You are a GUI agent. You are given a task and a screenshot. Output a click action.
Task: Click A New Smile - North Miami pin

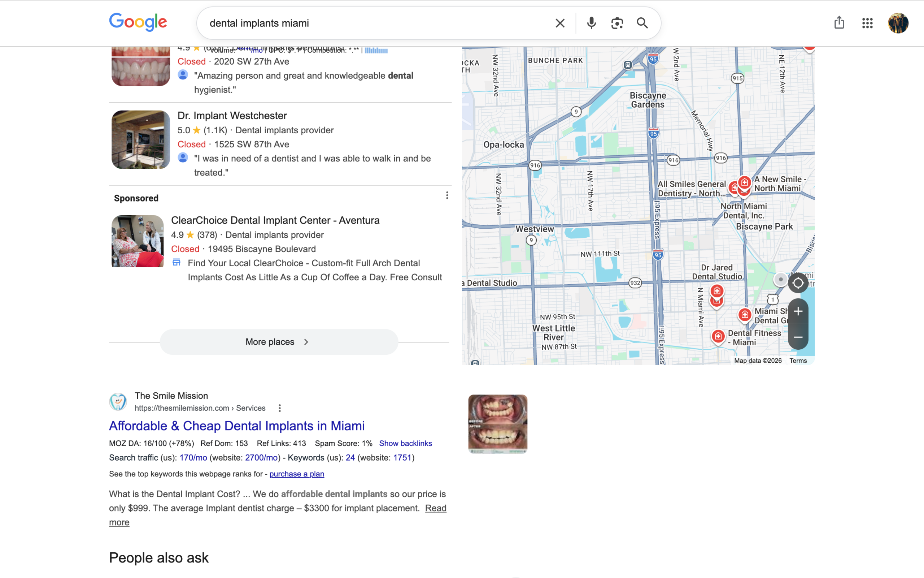pos(744,183)
